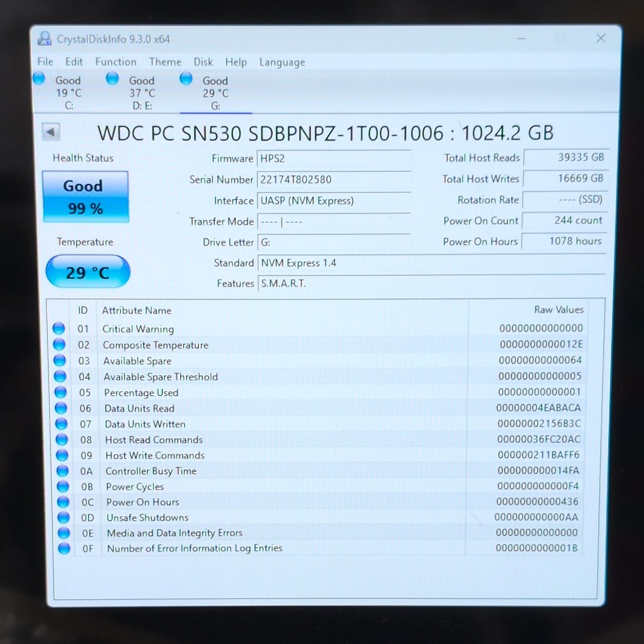Screen dimensions: 644x644
Task: Click status orb beside Available Spare (ID 03)
Action: point(60,361)
